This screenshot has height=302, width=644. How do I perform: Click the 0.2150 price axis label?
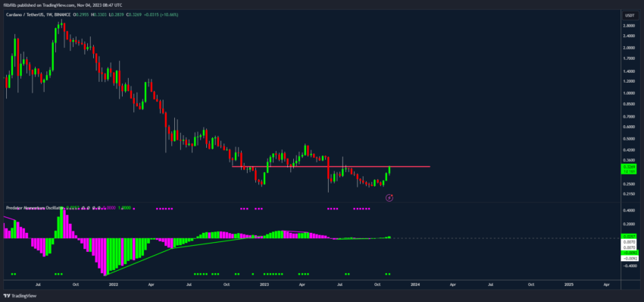click(x=629, y=193)
